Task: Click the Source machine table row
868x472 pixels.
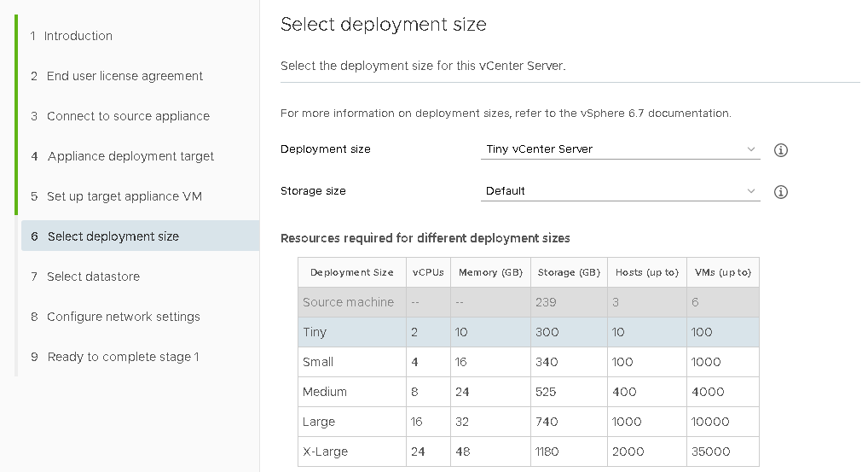Action: click(528, 302)
